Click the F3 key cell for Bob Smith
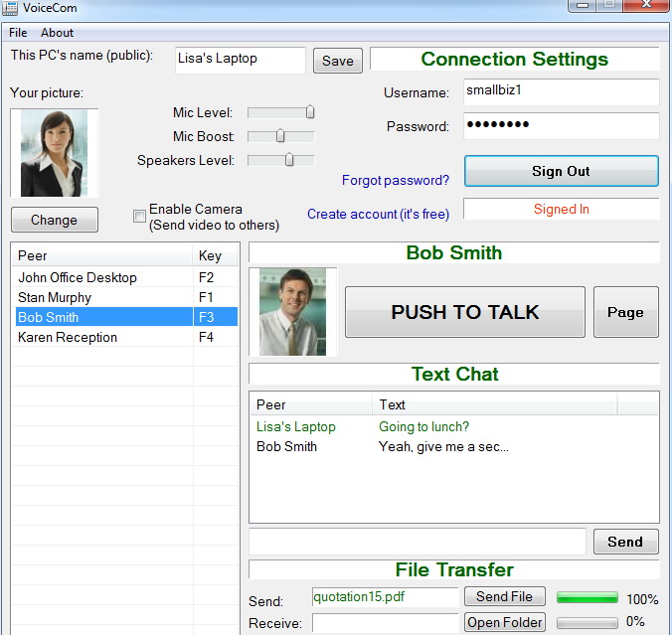Image resolution: width=672 pixels, height=635 pixels. 215,317
